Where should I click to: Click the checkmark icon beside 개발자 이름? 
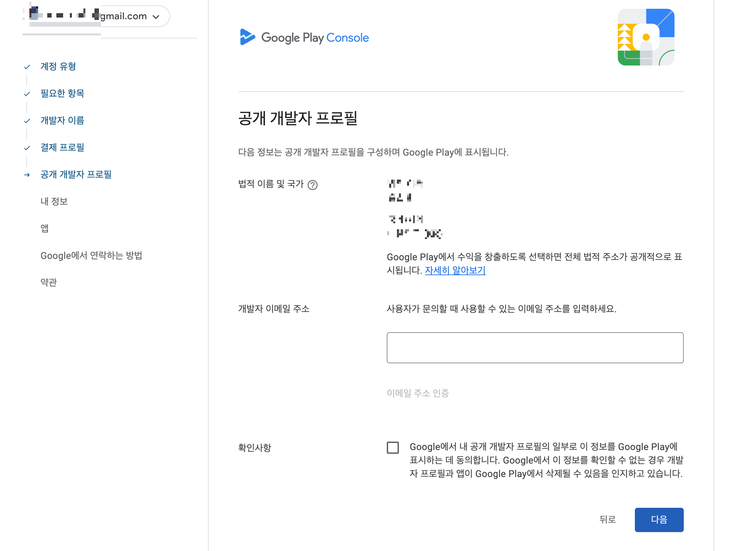coord(27,121)
